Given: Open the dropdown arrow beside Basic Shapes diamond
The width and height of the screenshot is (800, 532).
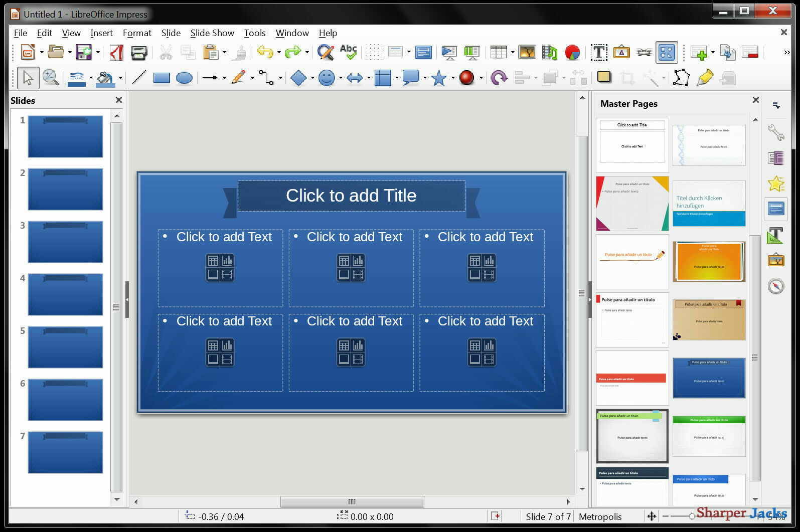Looking at the screenshot, I should pos(312,78).
